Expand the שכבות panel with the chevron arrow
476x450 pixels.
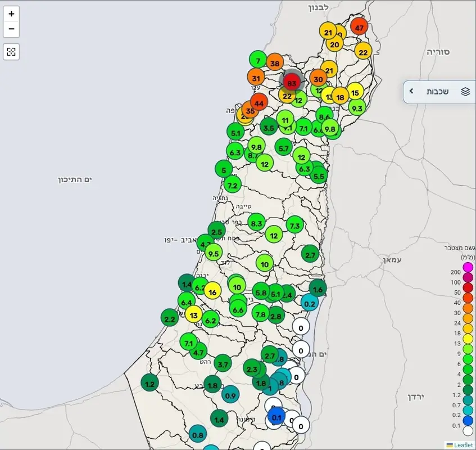tap(411, 91)
